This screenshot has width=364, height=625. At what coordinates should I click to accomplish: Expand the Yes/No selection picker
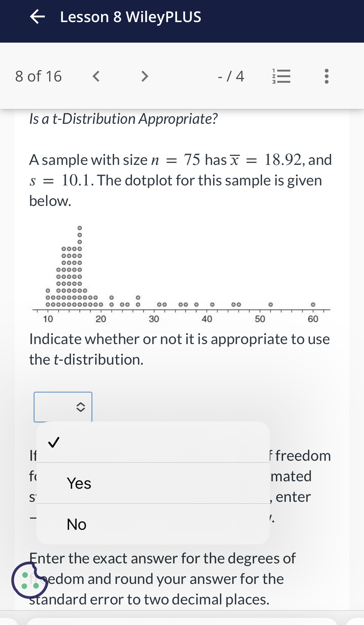63,407
